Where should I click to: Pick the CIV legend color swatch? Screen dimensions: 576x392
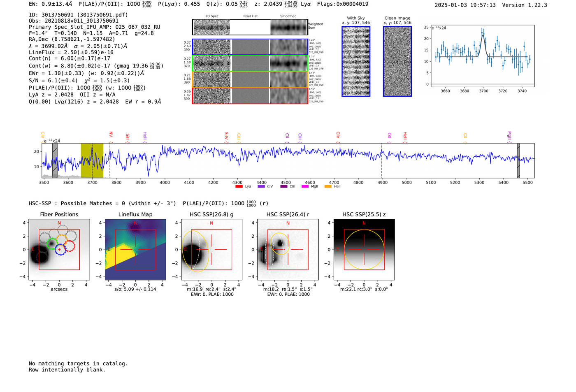(261, 187)
